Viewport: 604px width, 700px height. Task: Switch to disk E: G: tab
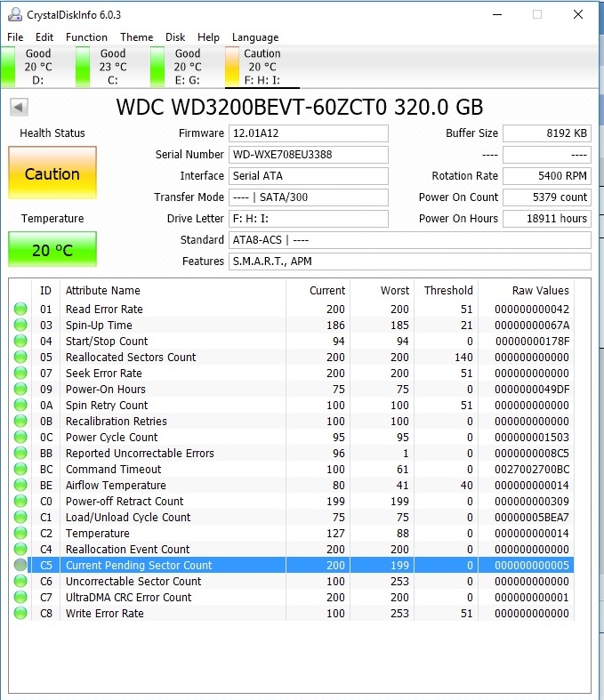coord(188,67)
